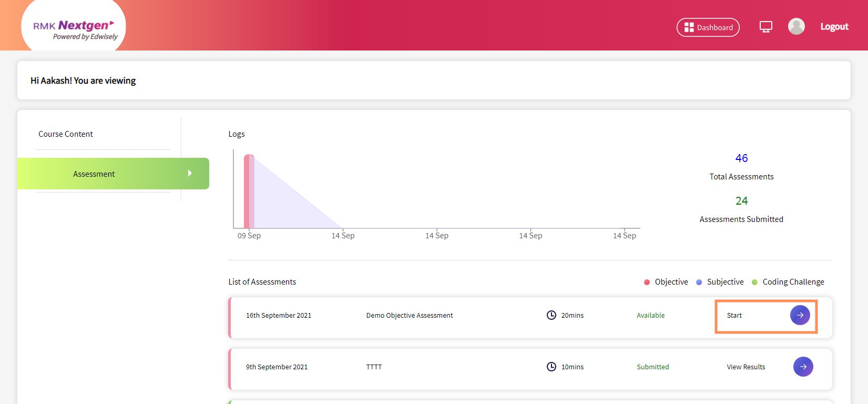
Task: Log out using the Logout link
Action: click(x=834, y=27)
